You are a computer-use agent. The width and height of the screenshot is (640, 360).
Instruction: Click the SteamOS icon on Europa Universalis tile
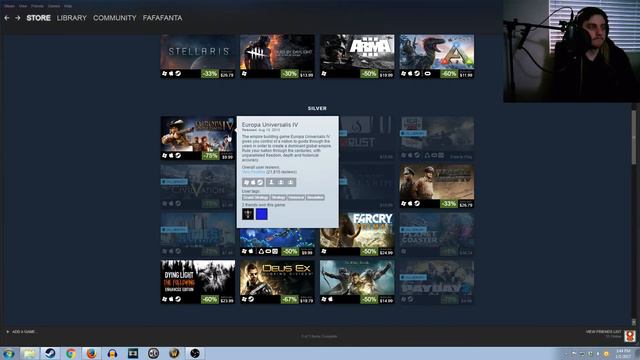178,155
